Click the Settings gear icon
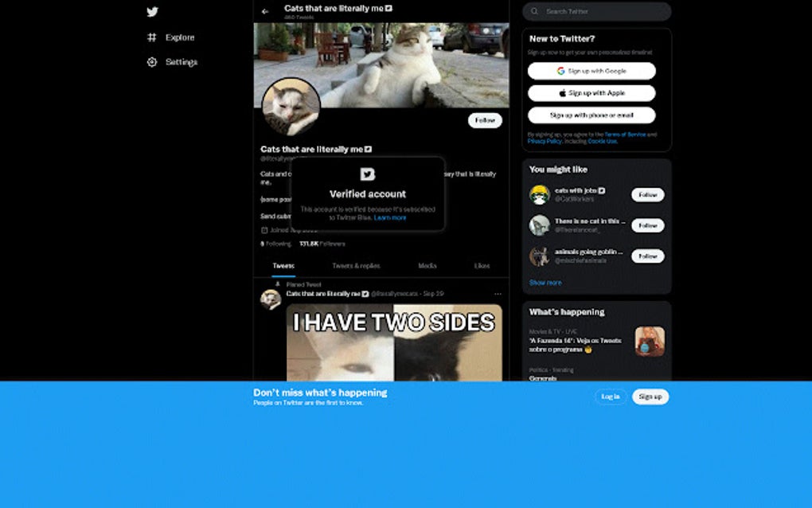 coord(152,62)
